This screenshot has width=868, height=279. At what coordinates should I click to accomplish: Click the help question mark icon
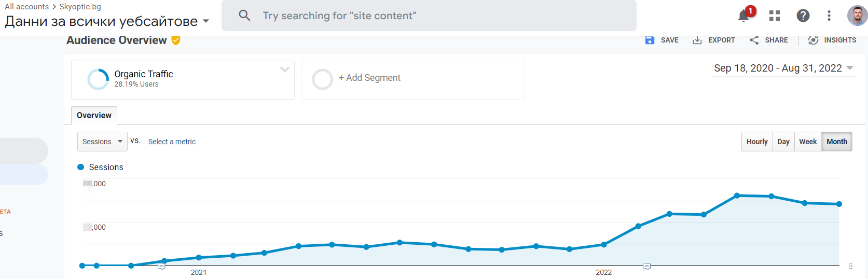tap(803, 16)
